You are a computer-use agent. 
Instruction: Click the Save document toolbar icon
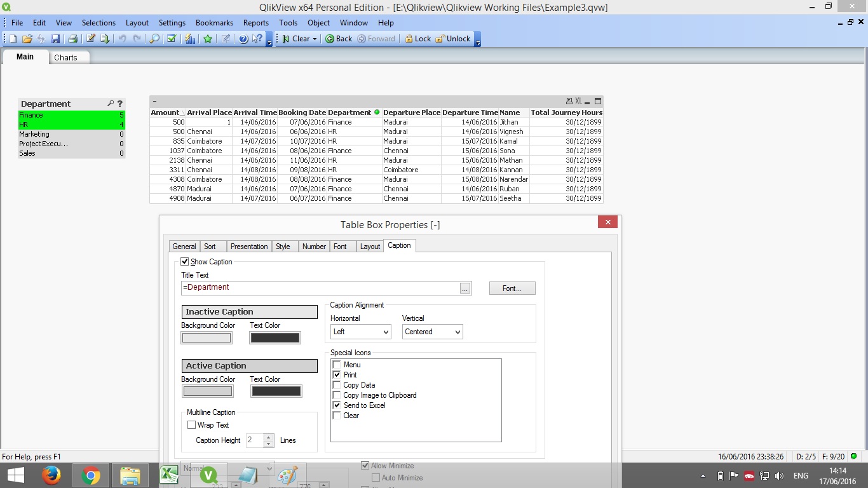(x=55, y=39)
